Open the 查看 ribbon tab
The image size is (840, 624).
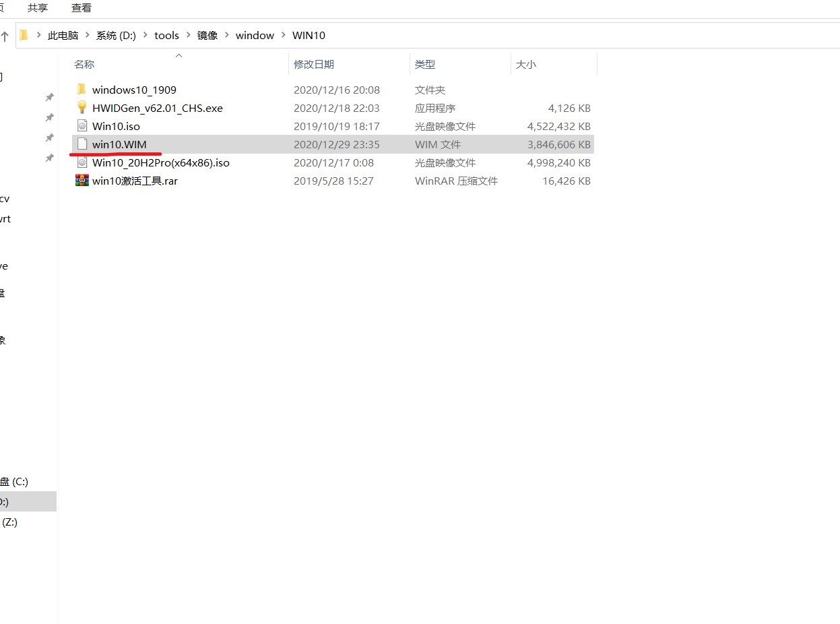point(82,8)
